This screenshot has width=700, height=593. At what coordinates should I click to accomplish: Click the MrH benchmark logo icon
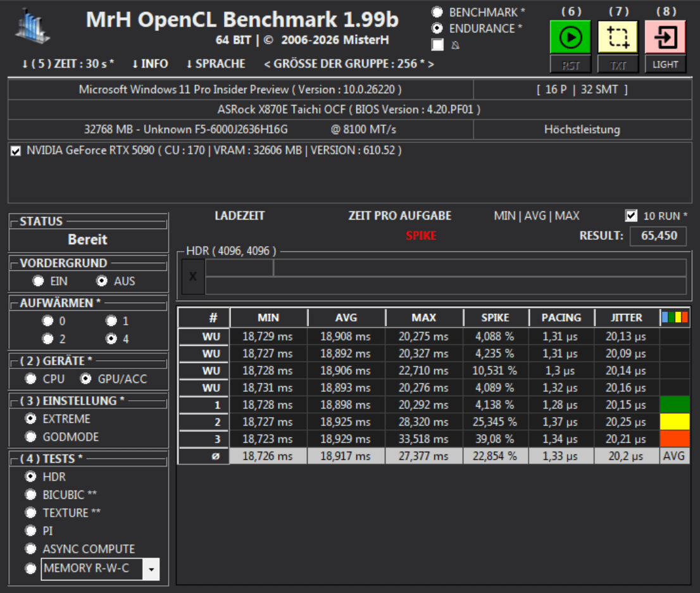point(34,27)
